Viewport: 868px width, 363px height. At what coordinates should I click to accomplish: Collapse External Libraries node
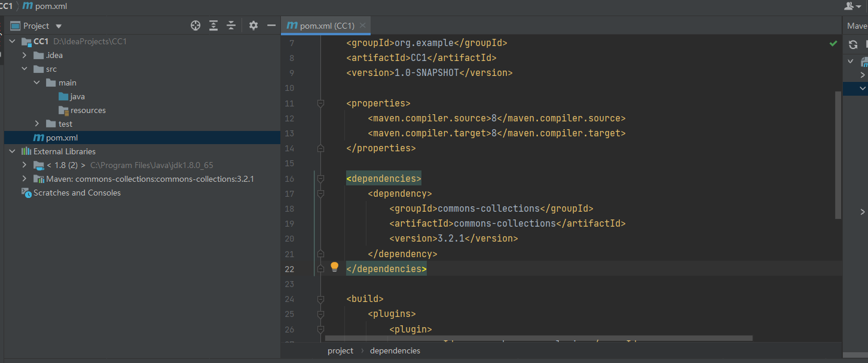pyautogui.click(x=13, y=151)
